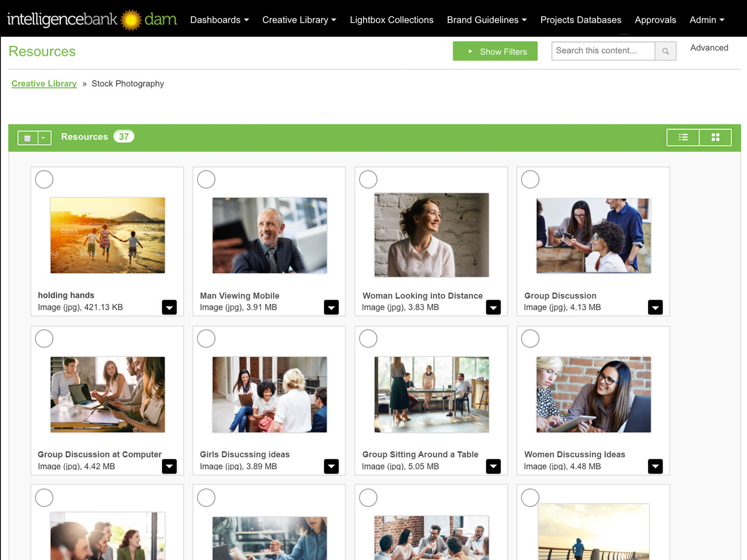Open the Admin menu
Viewport: 747px width, 560px height.
click(x=707, y=20)
